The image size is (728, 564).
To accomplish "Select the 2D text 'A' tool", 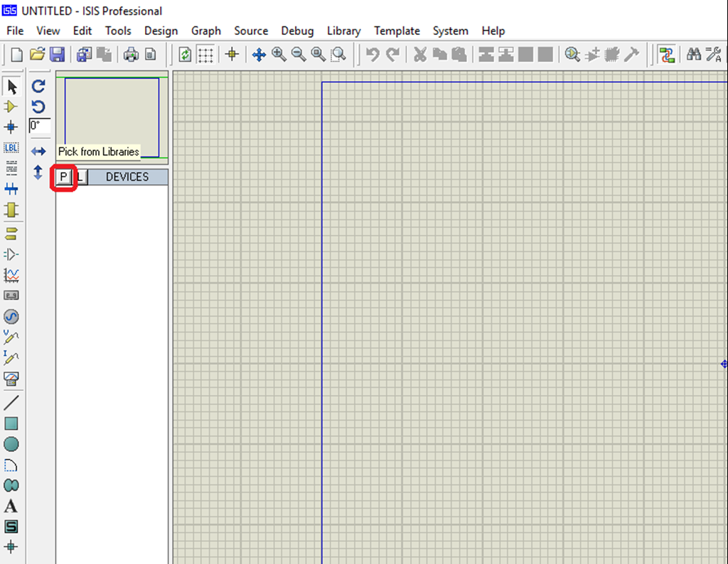I will pyautogui.click(x=11, y=506).
